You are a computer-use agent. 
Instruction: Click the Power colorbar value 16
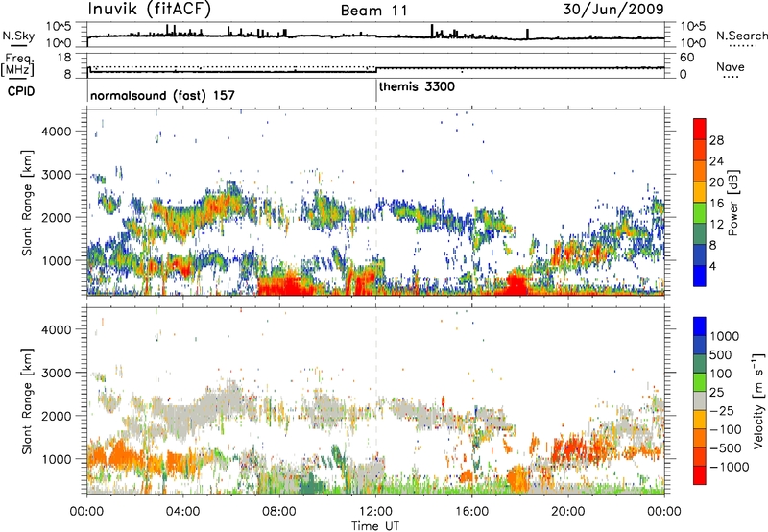(716, 204)
